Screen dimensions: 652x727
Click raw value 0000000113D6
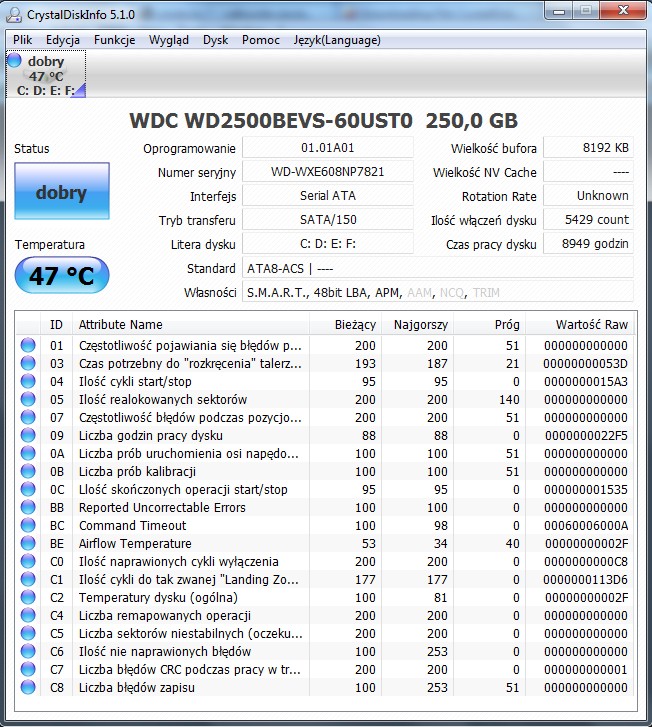(586, 579)
